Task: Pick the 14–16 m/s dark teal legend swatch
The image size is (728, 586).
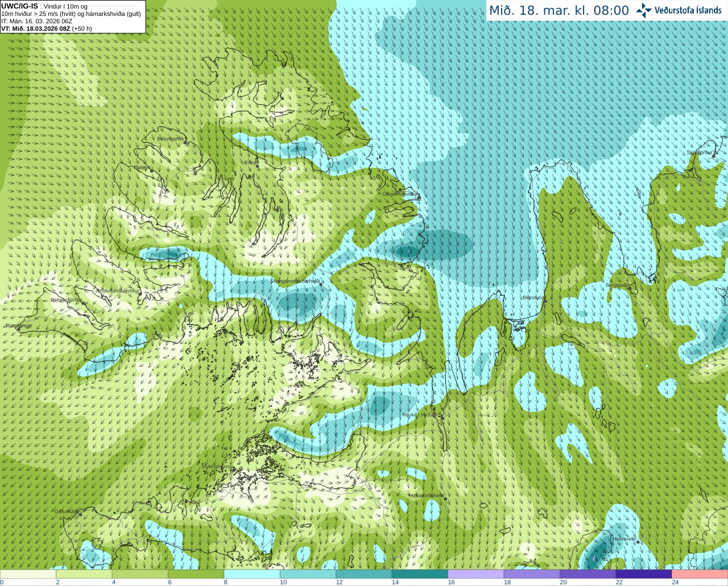Action: pyautogui.click(x=420, y=574)
